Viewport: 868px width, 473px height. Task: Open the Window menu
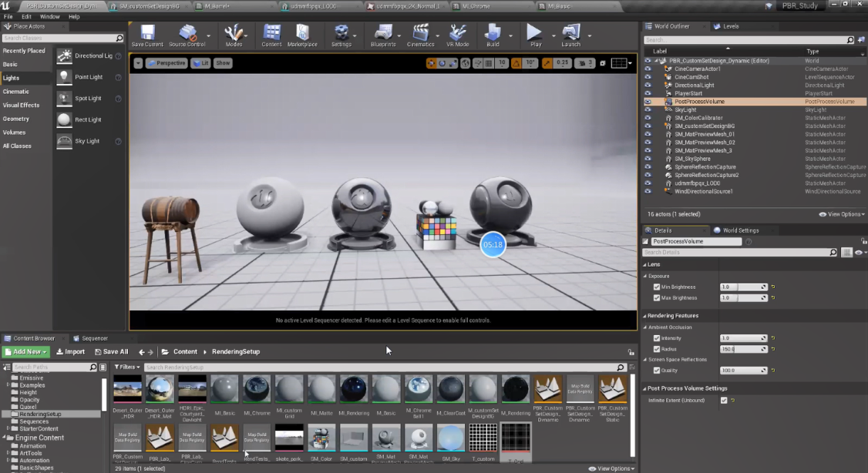(x=49, y=16)
